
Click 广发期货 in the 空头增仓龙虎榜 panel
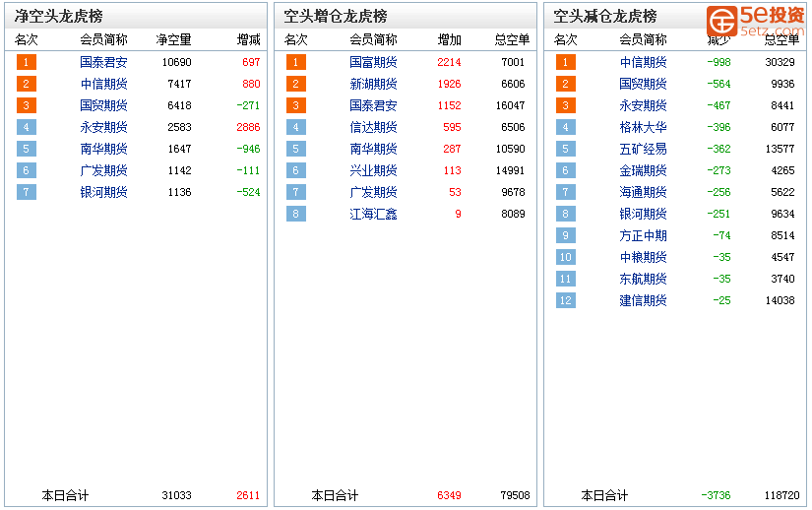373,193
